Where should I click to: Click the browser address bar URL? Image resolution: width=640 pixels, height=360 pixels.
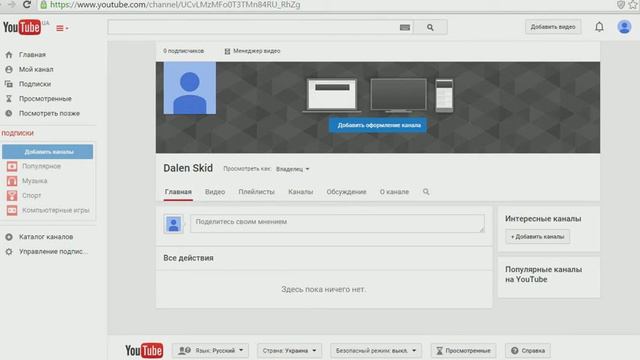click(x=175, y=4)
